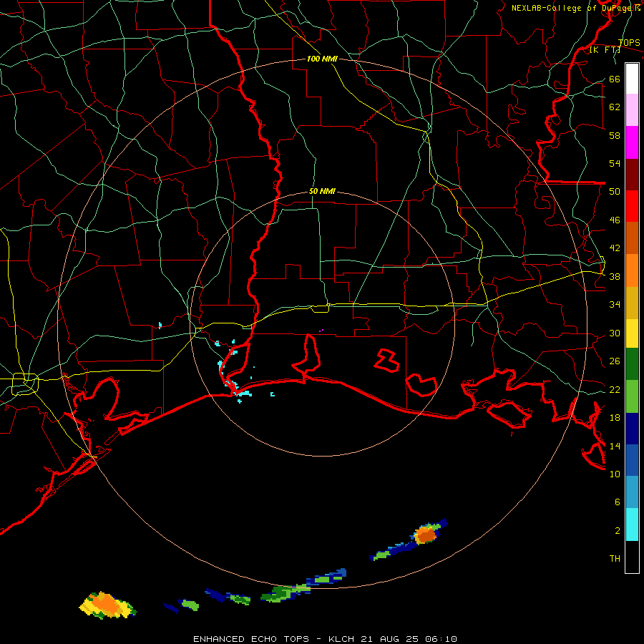Select the light green legend swatch
This screenshot has width=644, height=644.
click(x=632, y=396)
